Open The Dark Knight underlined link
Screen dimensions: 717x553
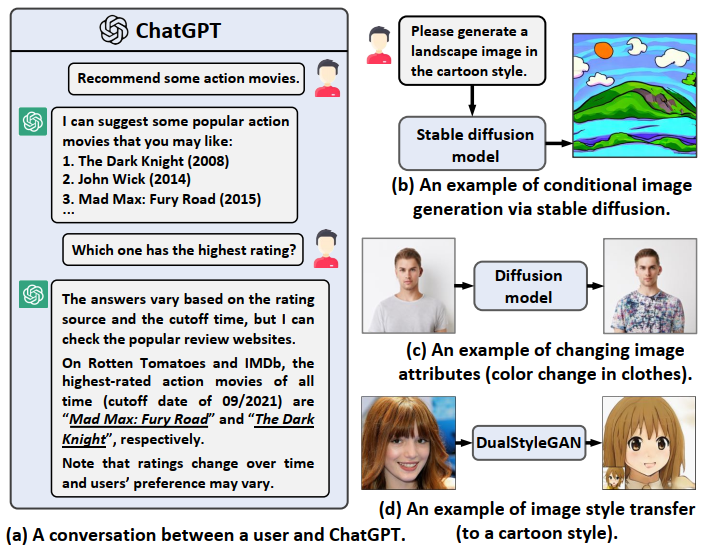click(188, 429)
